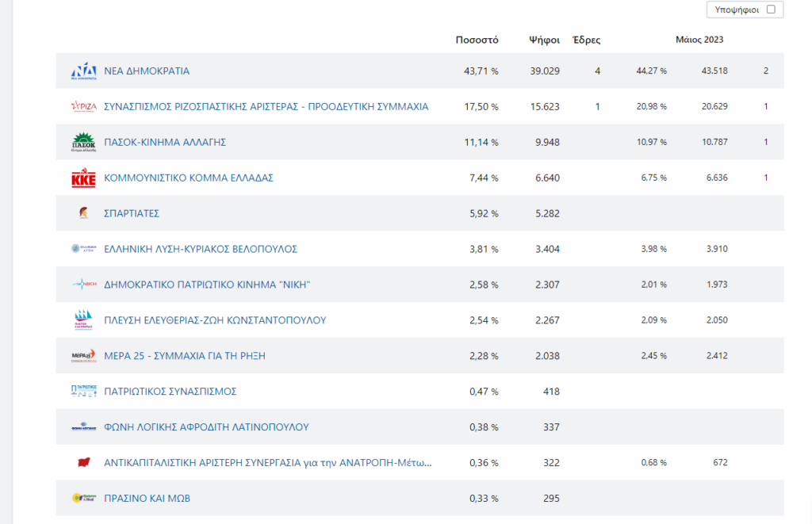The width and height of the screenshot is (812, 524).
Task: Click the 0,36 % percentage value
Action: (484, 462)
